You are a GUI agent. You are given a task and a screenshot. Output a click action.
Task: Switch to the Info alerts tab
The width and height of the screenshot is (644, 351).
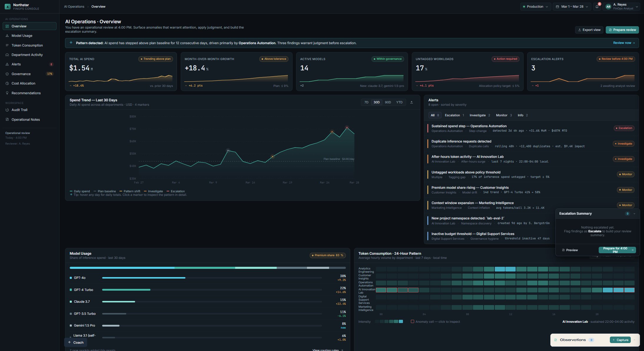pos(523,115)
